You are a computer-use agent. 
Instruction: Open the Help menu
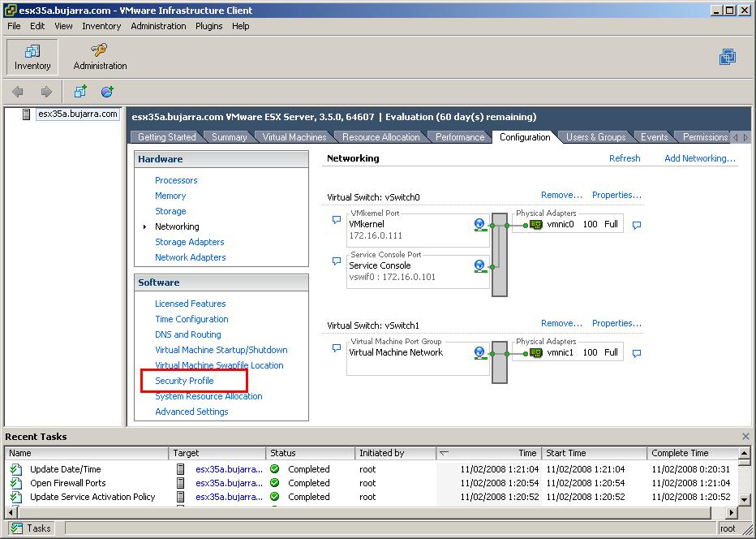pyautogui.click(x=241, y=26)
